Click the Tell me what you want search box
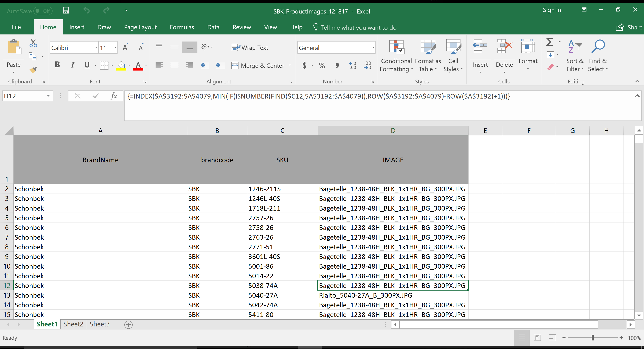This screenshot has height=349, width=644. pos(355,27)
